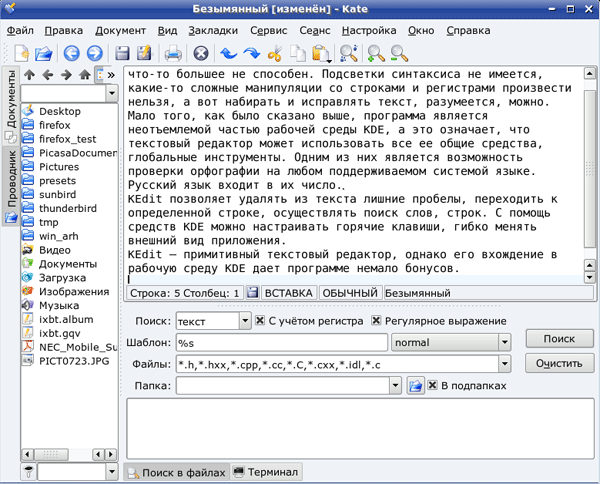Open the Файл menu

point(20,31)
